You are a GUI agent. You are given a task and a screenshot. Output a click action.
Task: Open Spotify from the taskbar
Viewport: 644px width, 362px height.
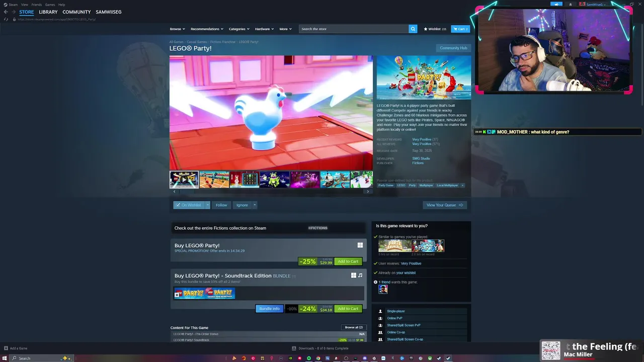pos(309,358)
